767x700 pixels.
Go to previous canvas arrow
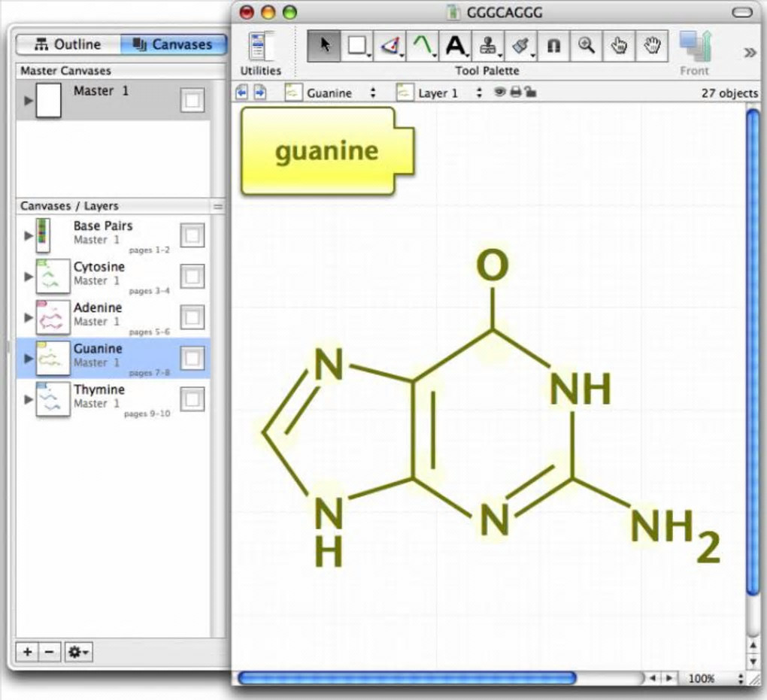coord(241,92)
